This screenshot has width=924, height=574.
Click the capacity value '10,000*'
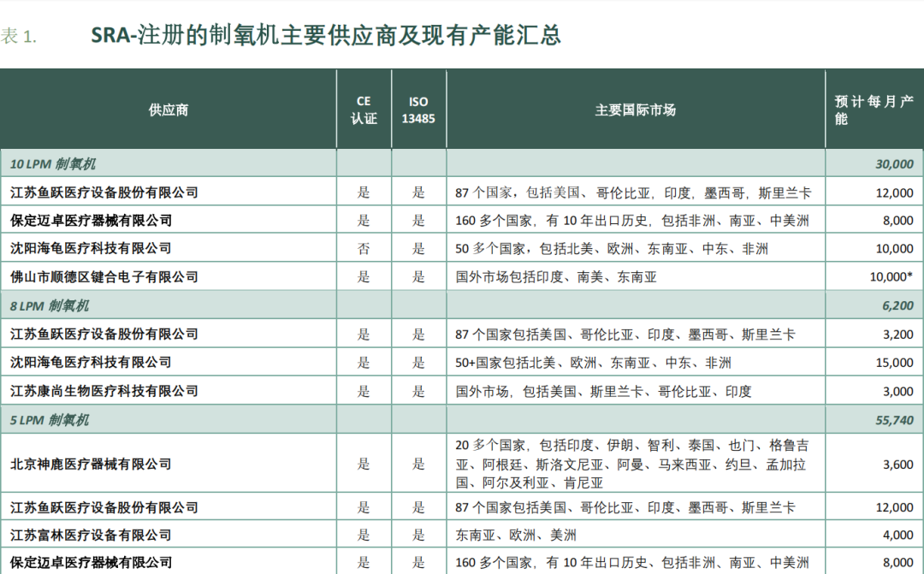click(x=891, y=276)
